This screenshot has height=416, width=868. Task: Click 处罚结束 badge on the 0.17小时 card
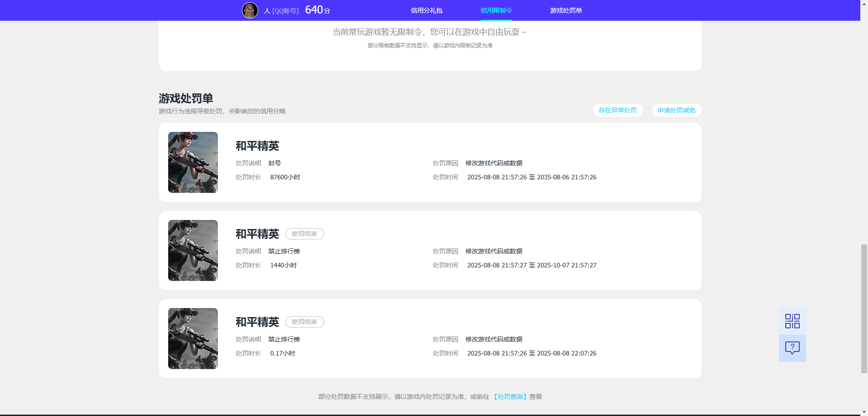(x=304, y=322)
